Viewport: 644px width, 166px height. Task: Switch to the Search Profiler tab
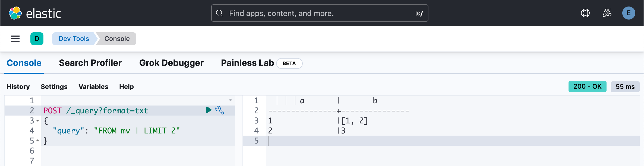tap(90, 63)
